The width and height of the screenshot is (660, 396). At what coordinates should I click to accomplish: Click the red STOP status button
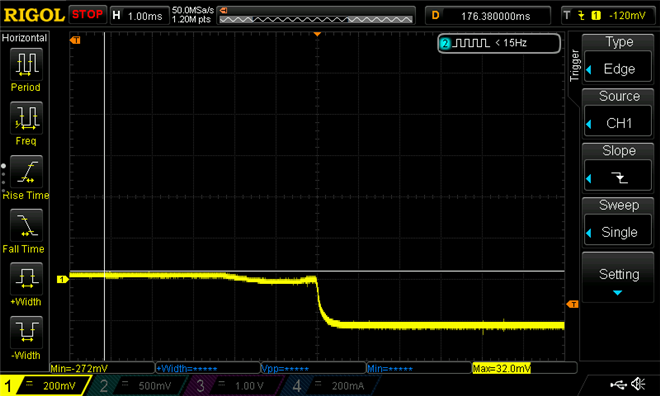[88, 15]
